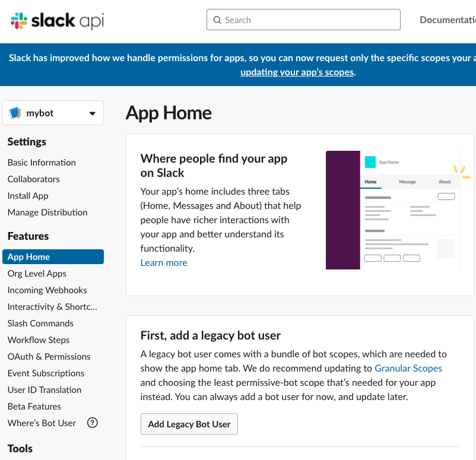Select Install App in sidebar
Viewport: 476px width, 460px height.
tap(28, 196)
